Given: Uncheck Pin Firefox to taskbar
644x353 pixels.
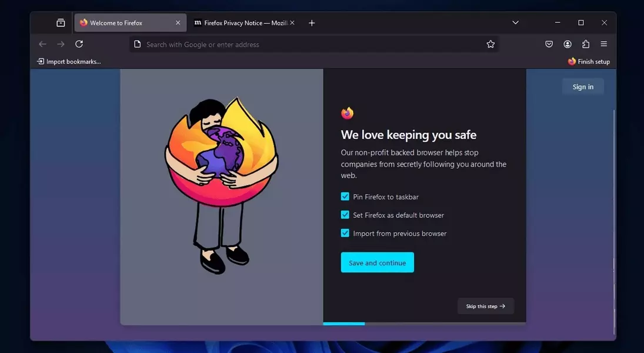Looking at the screenshot, I should (345, 197).
